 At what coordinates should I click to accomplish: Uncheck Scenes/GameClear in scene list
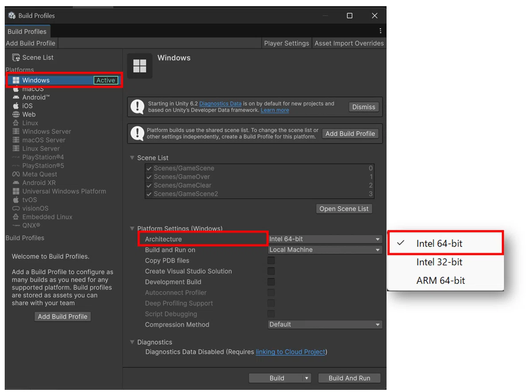149,185
